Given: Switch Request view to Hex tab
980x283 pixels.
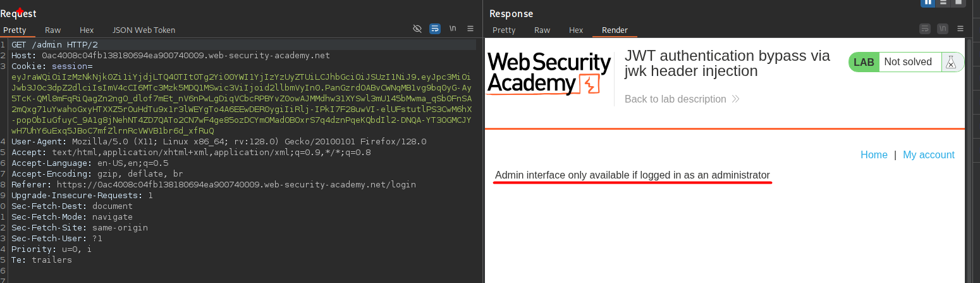Looking at the screenshot, I should 87,30.
